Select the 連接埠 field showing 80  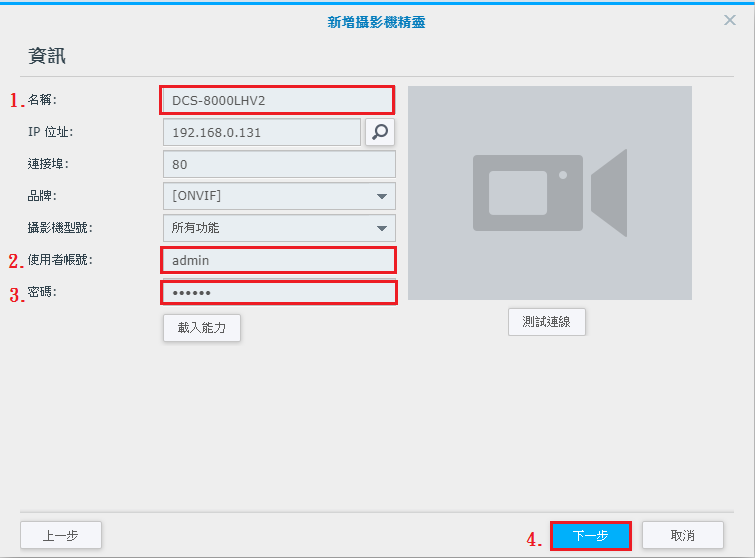(x=278, y=164)
